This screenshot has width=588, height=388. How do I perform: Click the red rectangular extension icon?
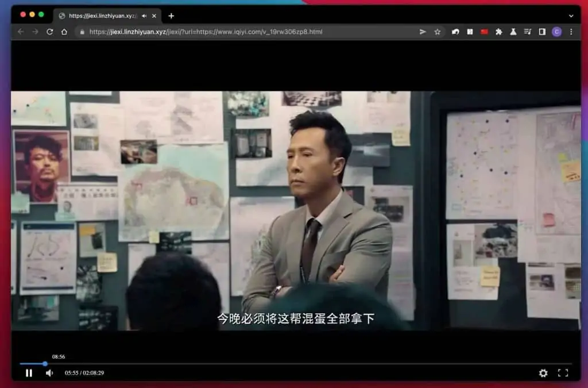[x=484, y=32]
